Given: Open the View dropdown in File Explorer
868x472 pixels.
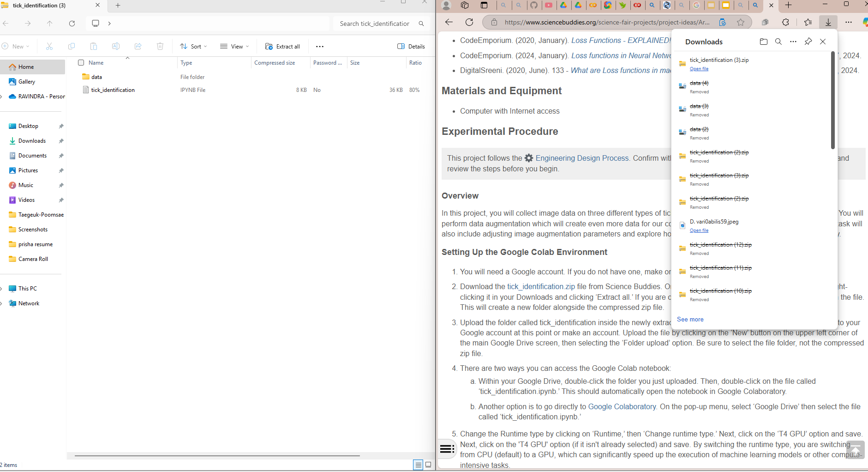Looking at the screenshot, I should click(234, 46).
